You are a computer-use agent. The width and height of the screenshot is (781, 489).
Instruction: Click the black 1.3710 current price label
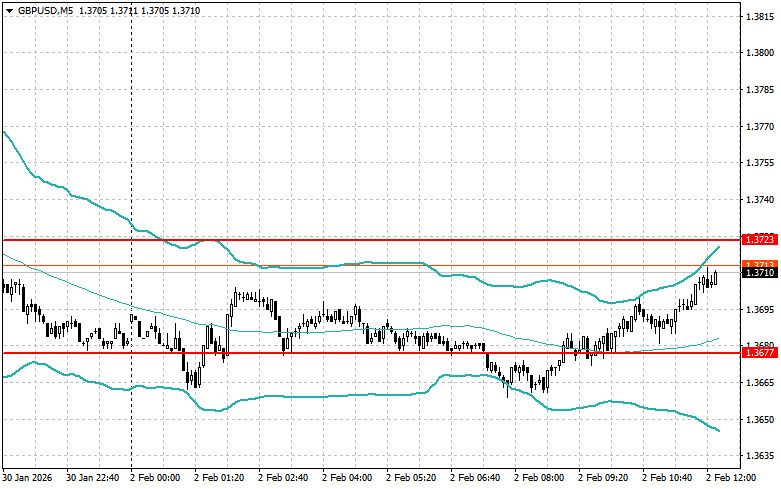760,272
